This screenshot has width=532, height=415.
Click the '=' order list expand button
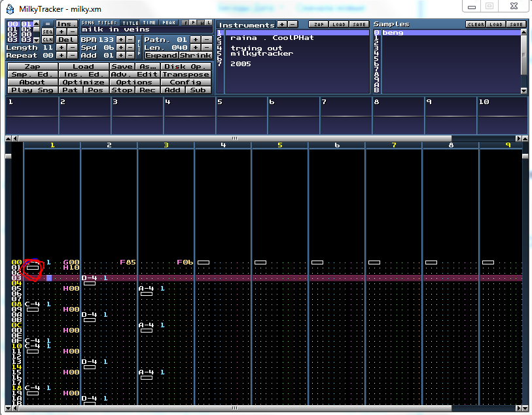[48, 24]
